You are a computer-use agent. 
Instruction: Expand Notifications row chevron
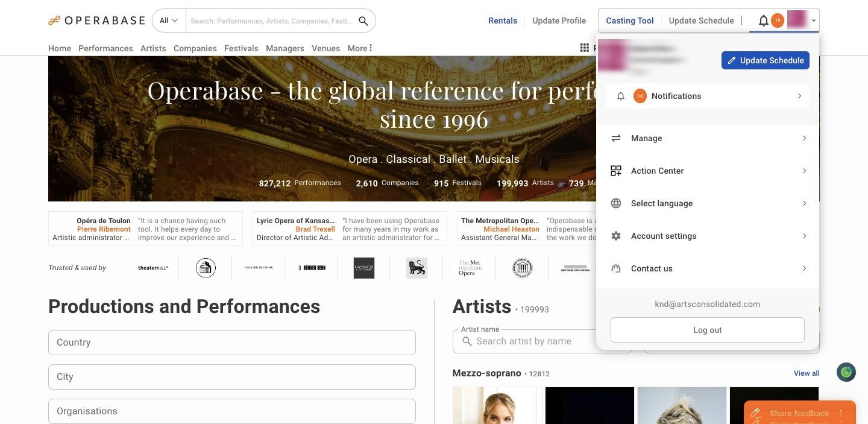pos(799,96)
